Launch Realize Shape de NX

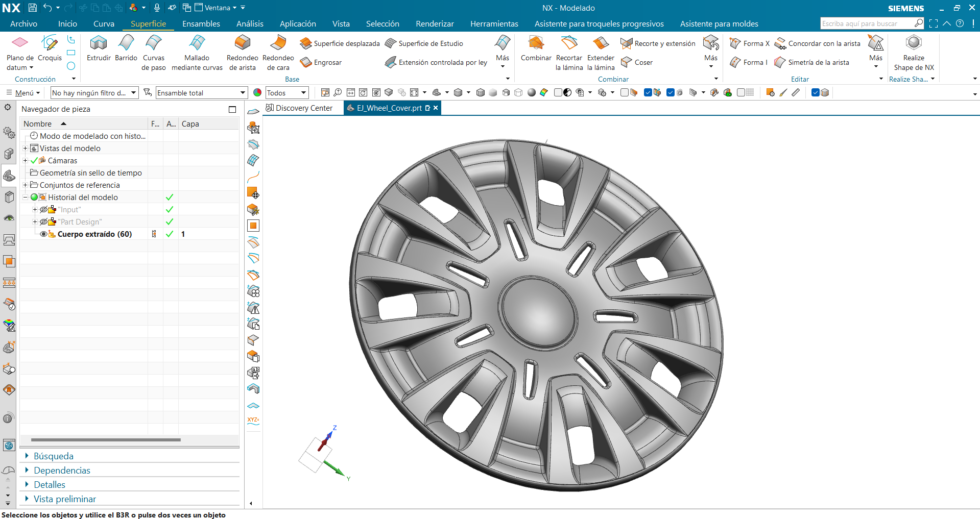click(x=914, y=53)
